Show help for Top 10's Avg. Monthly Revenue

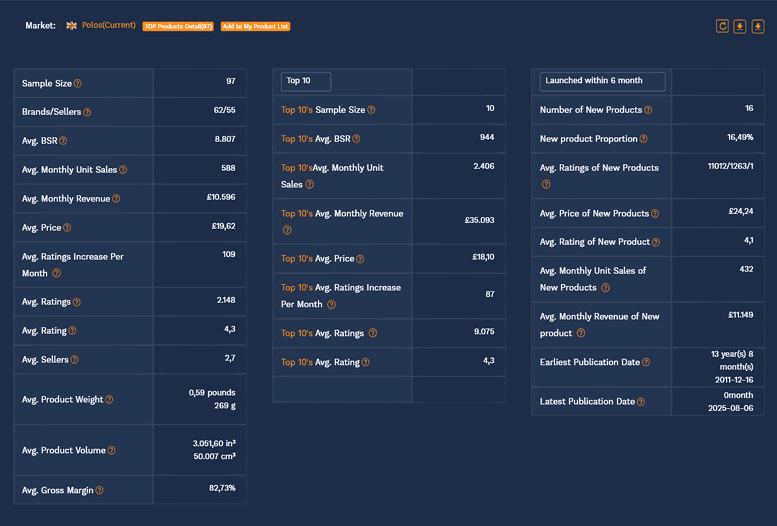point(287,230)
